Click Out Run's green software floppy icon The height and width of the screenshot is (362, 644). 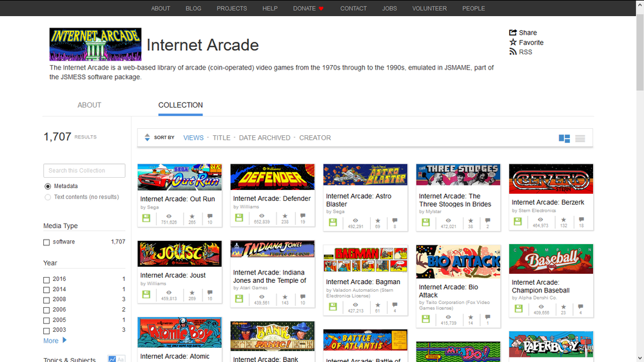(x=146, y=218)
